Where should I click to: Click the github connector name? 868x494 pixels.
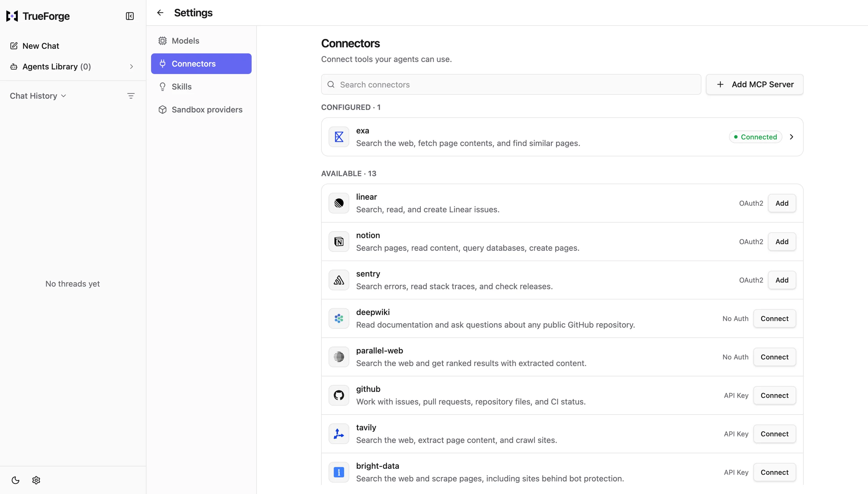pyautogui.click(x=368, y=389)
